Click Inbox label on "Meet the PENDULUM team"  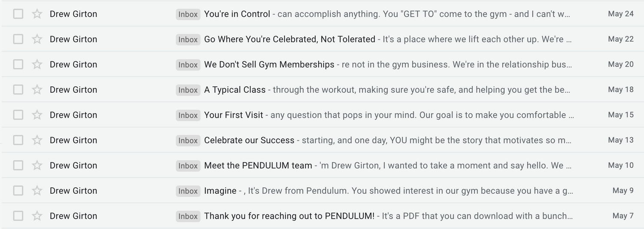(x=188, y=166)
